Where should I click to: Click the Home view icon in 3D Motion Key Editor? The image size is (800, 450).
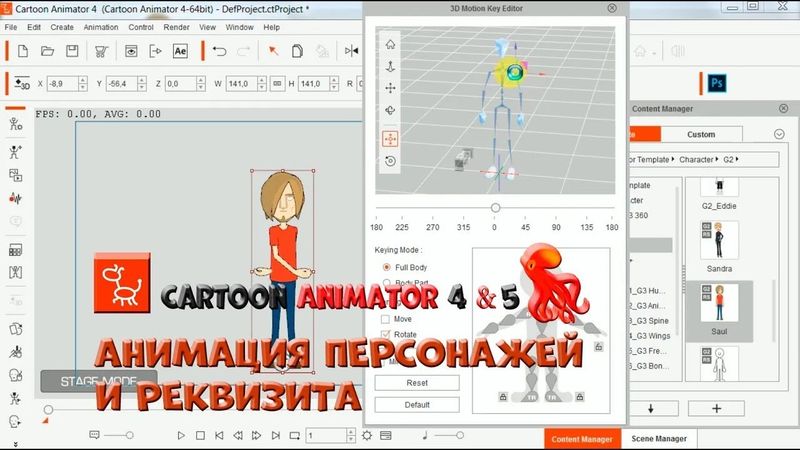(390, 44)
